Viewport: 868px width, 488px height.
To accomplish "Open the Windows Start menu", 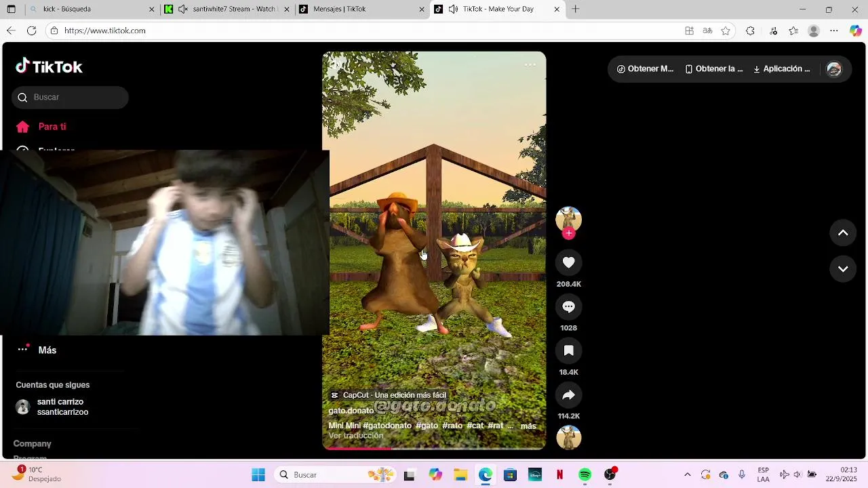I will coord(258,475).
